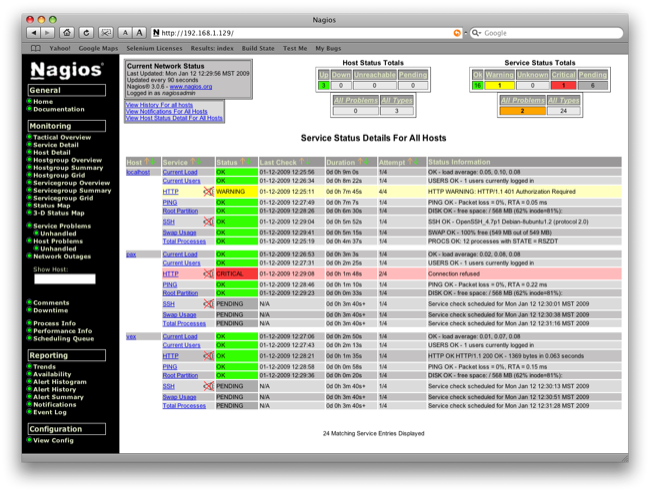Open Downtime in the sidebar
This screenshot has height=492, width=650.
tap(51, 310)
